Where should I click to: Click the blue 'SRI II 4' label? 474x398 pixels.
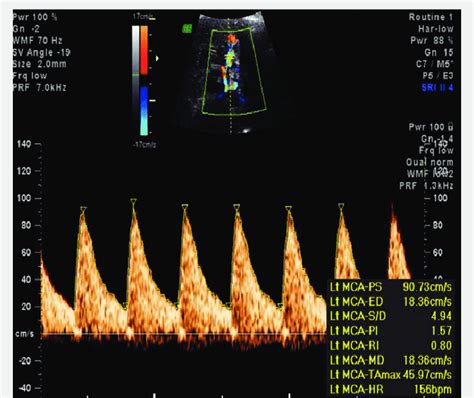[x=437, y=88]
